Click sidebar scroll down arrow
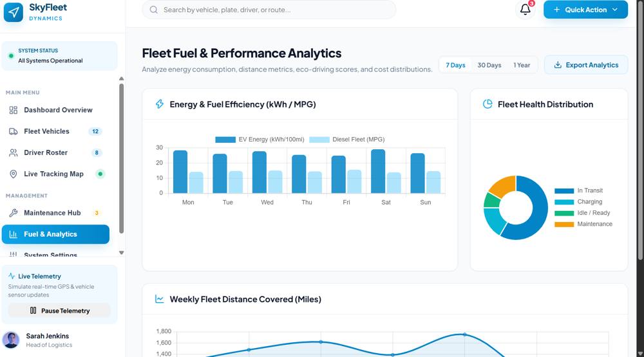 (121, 253)
